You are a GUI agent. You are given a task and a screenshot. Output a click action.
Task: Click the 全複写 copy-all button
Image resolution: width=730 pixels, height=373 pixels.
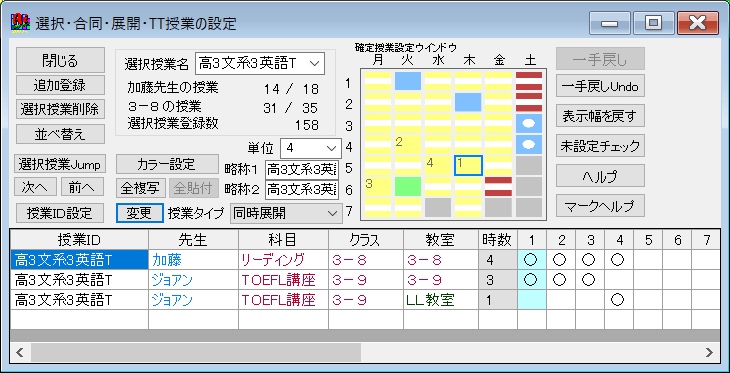coord(141,188)
